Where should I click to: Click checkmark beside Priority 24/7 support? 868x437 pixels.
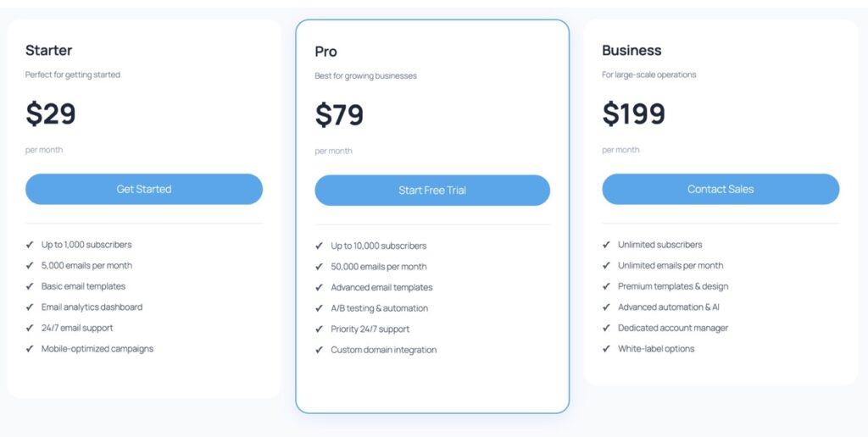click(x=320, y=329)
